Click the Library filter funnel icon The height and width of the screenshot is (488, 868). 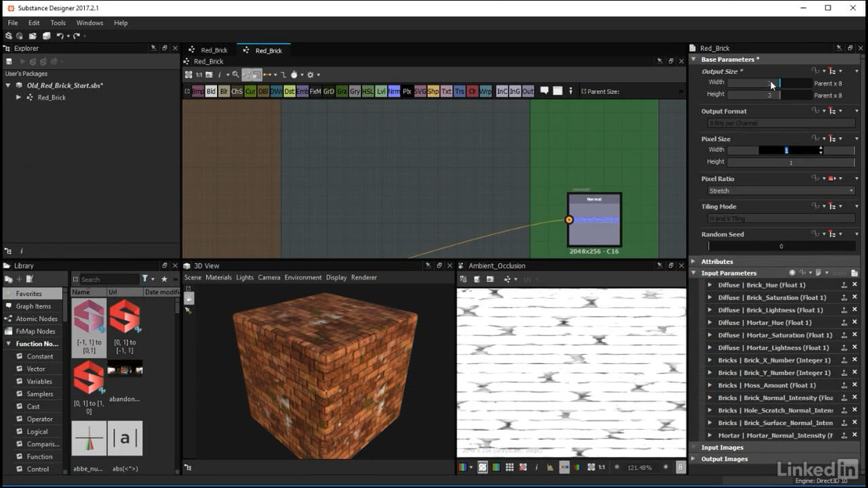145,279
